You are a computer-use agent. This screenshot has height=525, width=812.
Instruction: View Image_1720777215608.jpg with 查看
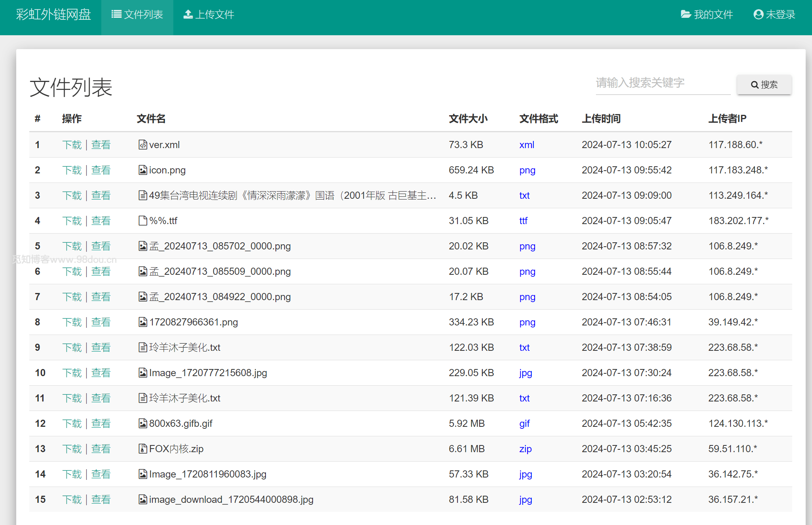point(101,373)
